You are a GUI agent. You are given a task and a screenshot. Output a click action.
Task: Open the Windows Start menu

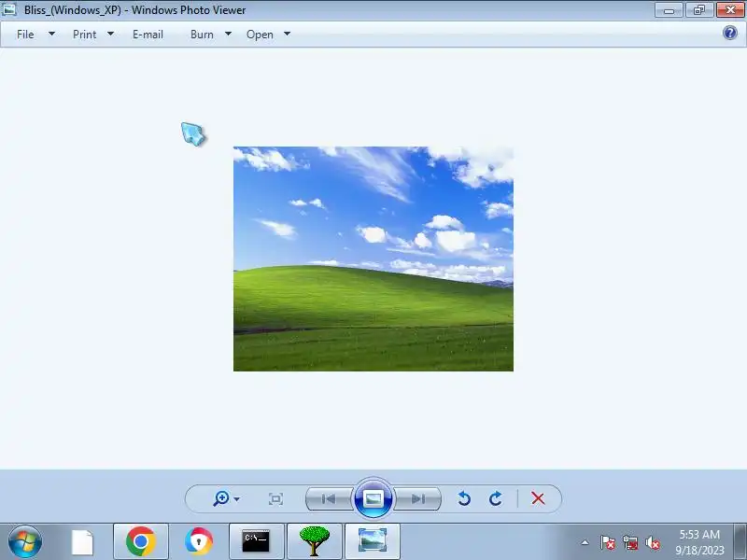(25, 541)
